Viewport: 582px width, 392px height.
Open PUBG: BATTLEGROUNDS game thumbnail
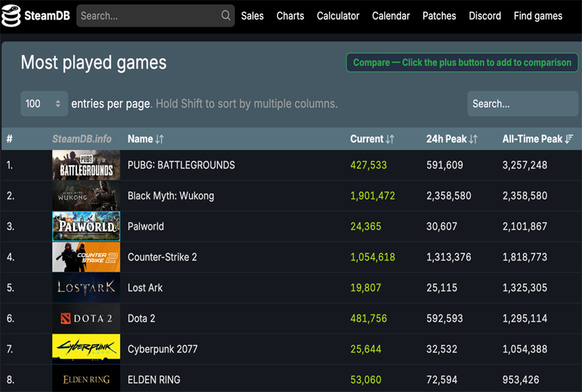86,165
